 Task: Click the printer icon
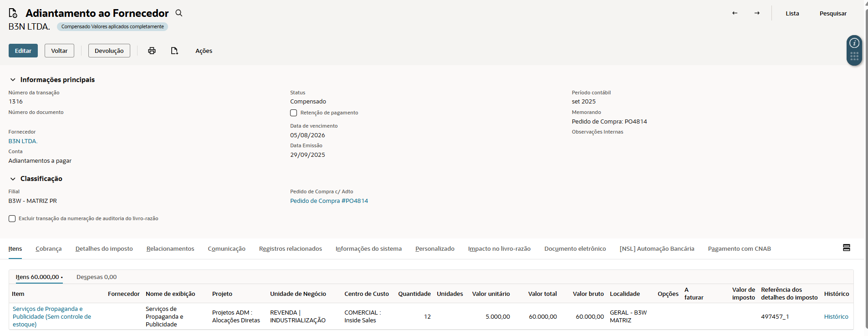point(152,51)
